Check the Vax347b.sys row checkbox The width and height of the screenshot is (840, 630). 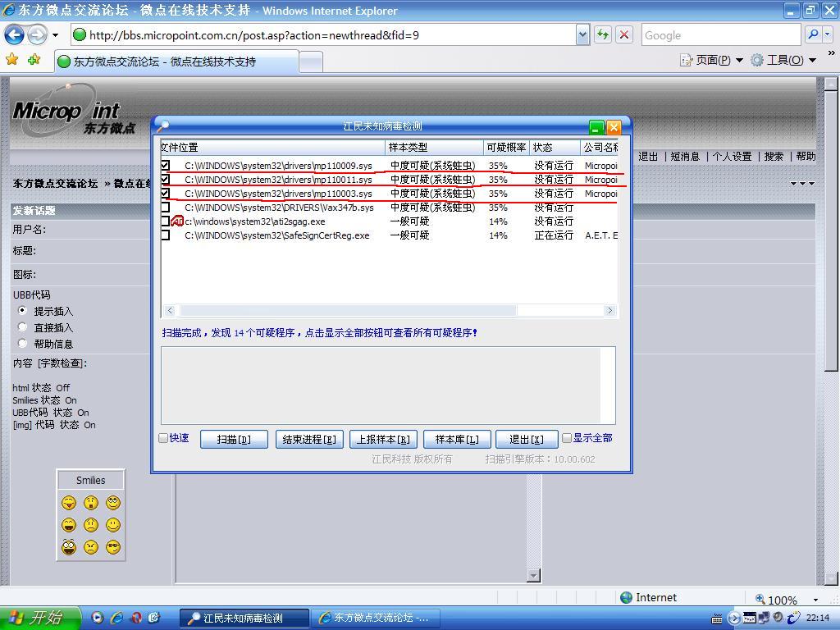click(x=166, y=208)
